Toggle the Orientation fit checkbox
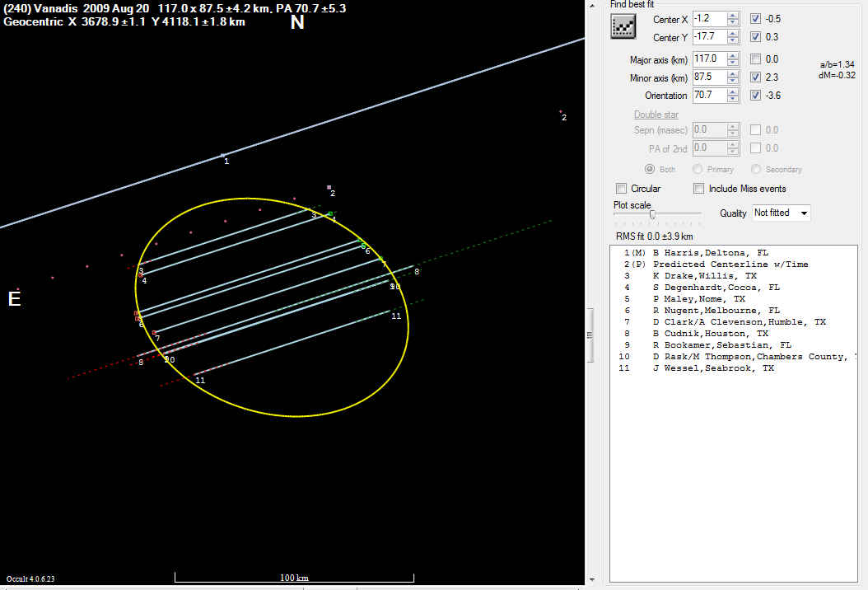The image size is (868, 590). (x=756, y=96)
